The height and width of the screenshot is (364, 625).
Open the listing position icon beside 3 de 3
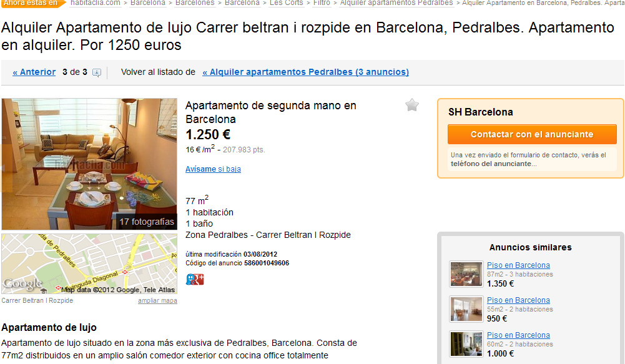point(96,72)
